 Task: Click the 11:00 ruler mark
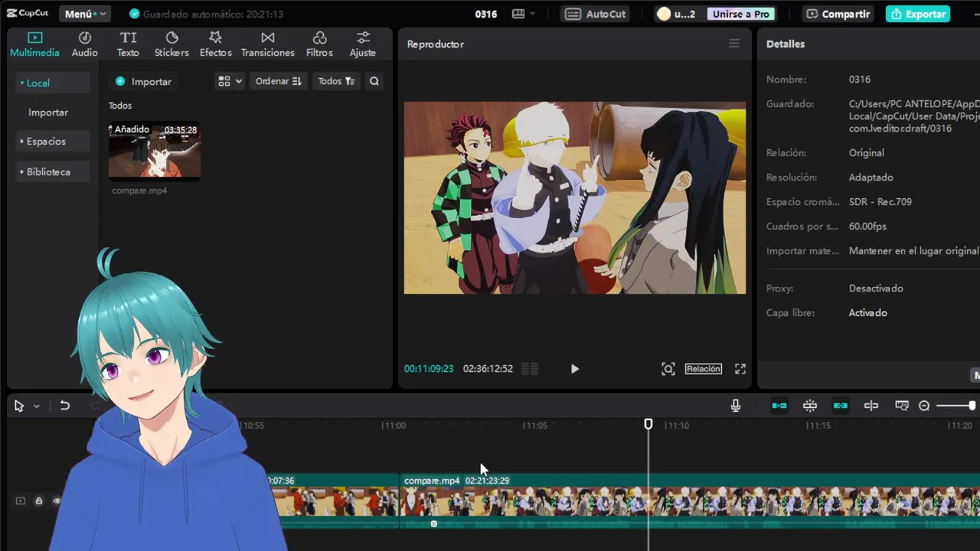(x=394, y=425)
